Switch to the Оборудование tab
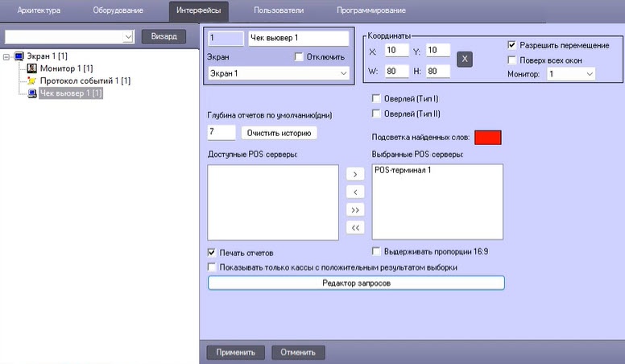Image resolution: width=625 pixels, height=364 pixels. tap(118, 10)
